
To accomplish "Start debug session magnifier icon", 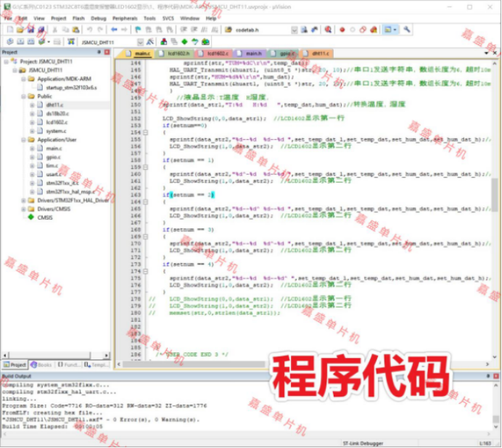I will pos(328,30).
